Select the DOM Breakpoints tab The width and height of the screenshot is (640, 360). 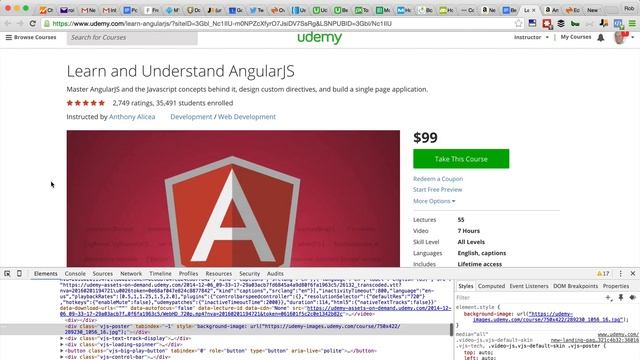click(x=576, y=286)
